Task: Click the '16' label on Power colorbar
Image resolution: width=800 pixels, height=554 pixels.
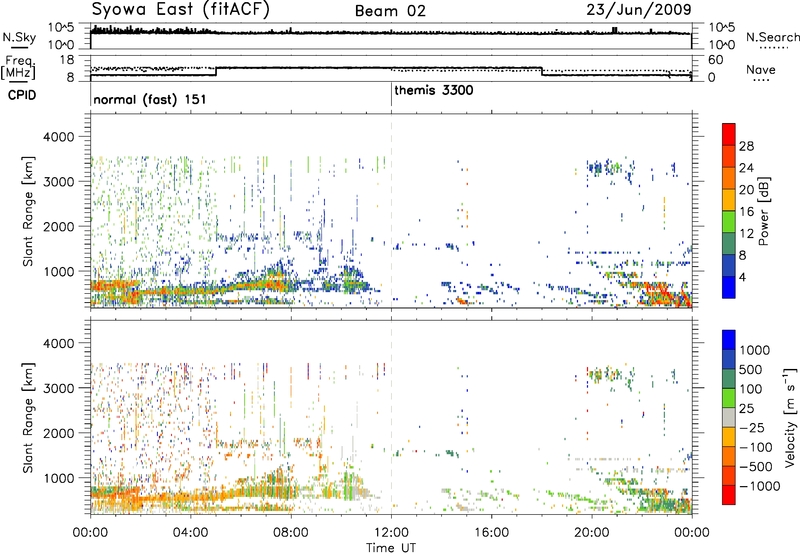Action: (746, 212)
